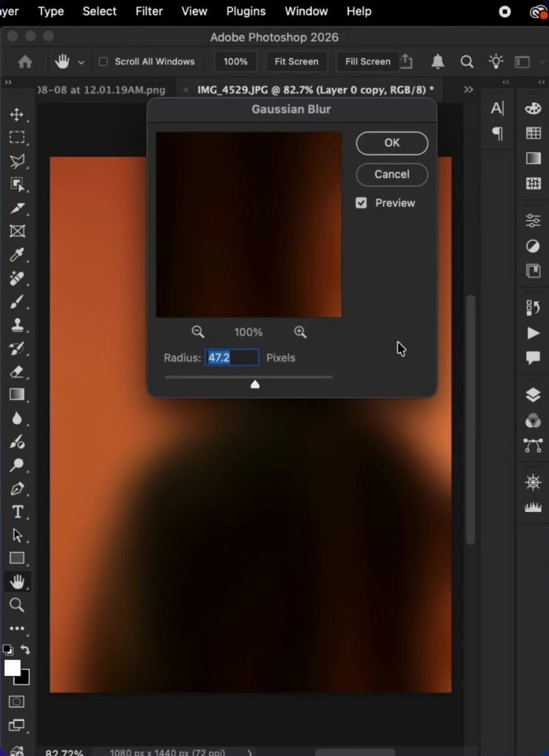Viewport: 549px width, 756px height.
Task: Open the search magnifier in options bar
Action: tap(467, 62)
